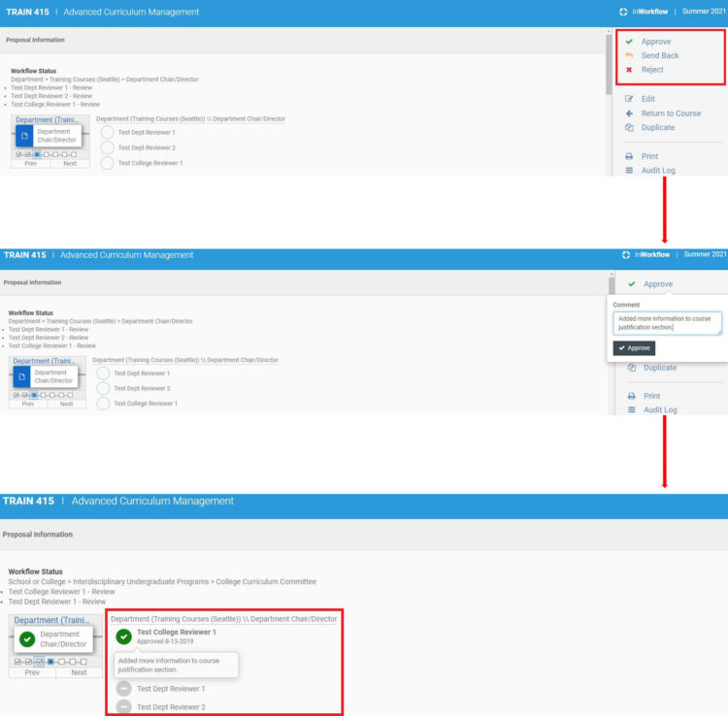Choose Edit in the action menu
The width and height of the screenshot is (728, 716).
coord(648,99)
